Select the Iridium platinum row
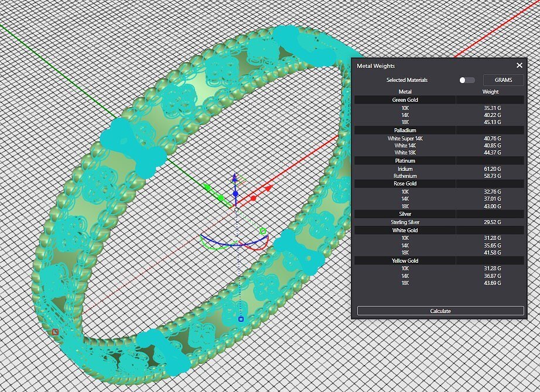This screenshot has width=540, height=392. [405, 169]
